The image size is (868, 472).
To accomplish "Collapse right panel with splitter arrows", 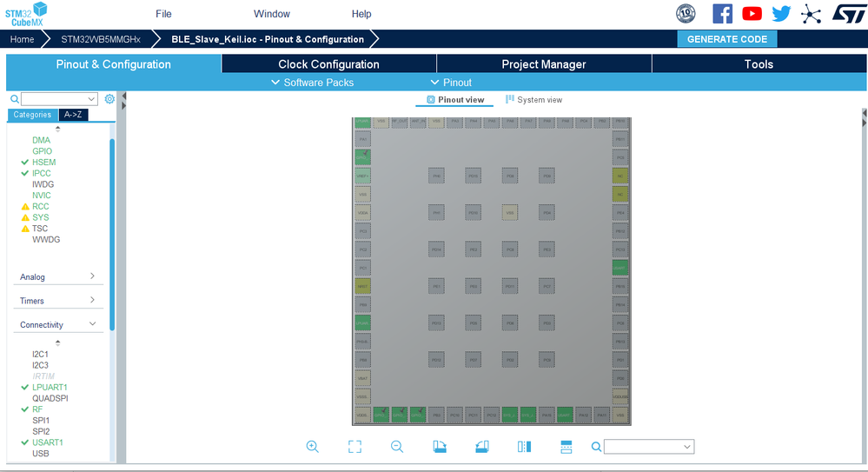I will tap(865, 118).
